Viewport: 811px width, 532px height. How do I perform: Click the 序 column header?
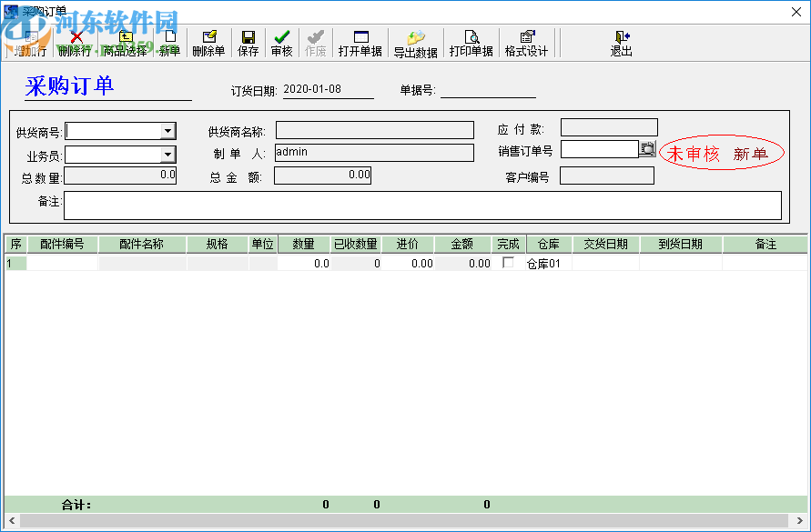(15, 244)
